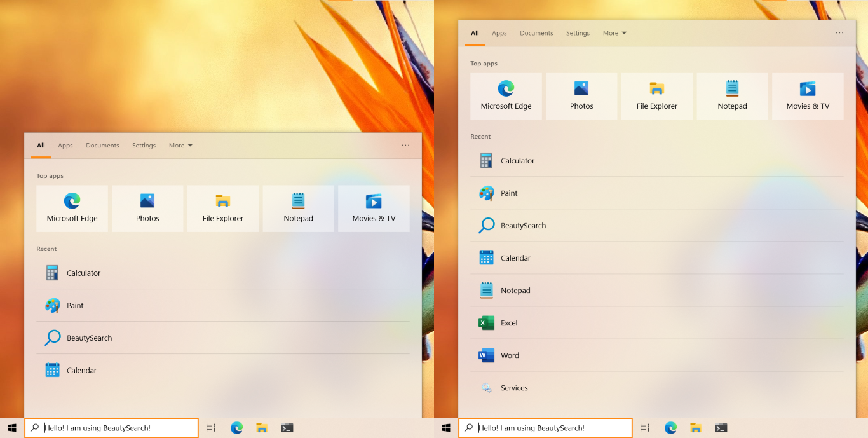Switch to Apps tab in left panel
Image resolution: width=868 pixels, height=438 pixels.
point(65,146)
